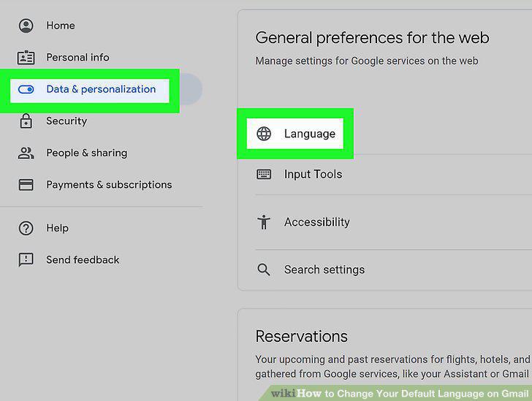This screenshot has height=401, width=532.
Task: Open the Home menu item
Action: point(61,26)
